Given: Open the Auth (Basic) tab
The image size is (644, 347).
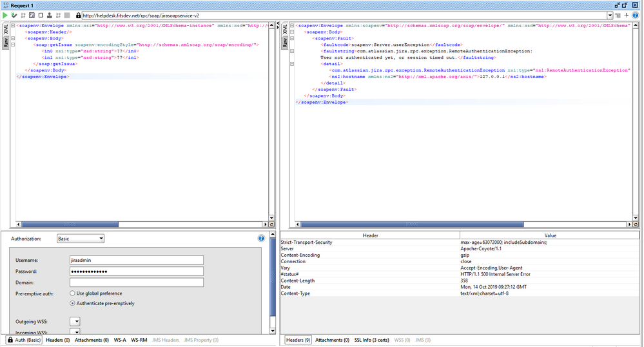Looking at the screenshot, I should pyautogui.click(x=24, y=340).
